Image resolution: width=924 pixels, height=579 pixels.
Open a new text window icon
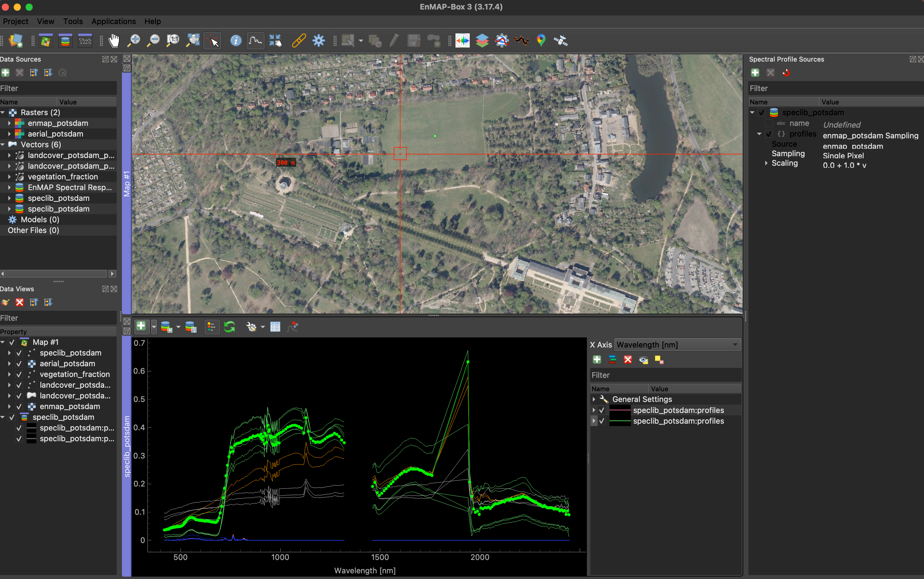click(85, 40)
